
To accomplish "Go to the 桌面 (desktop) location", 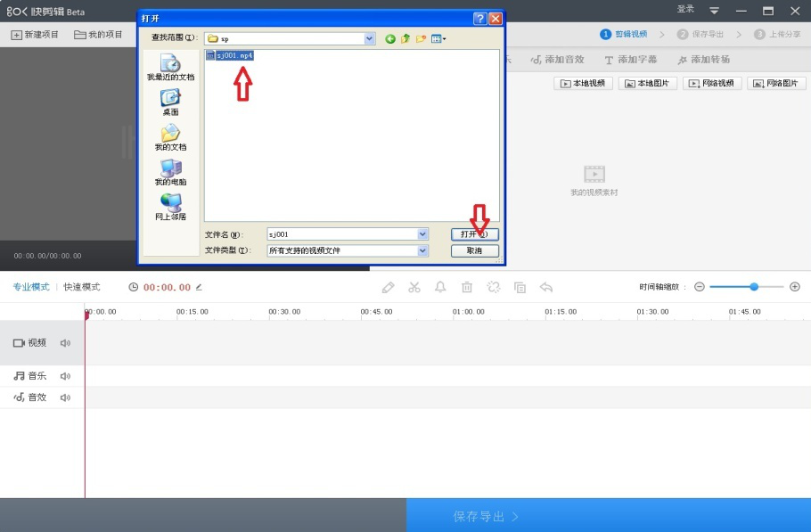I will (171, 102).
